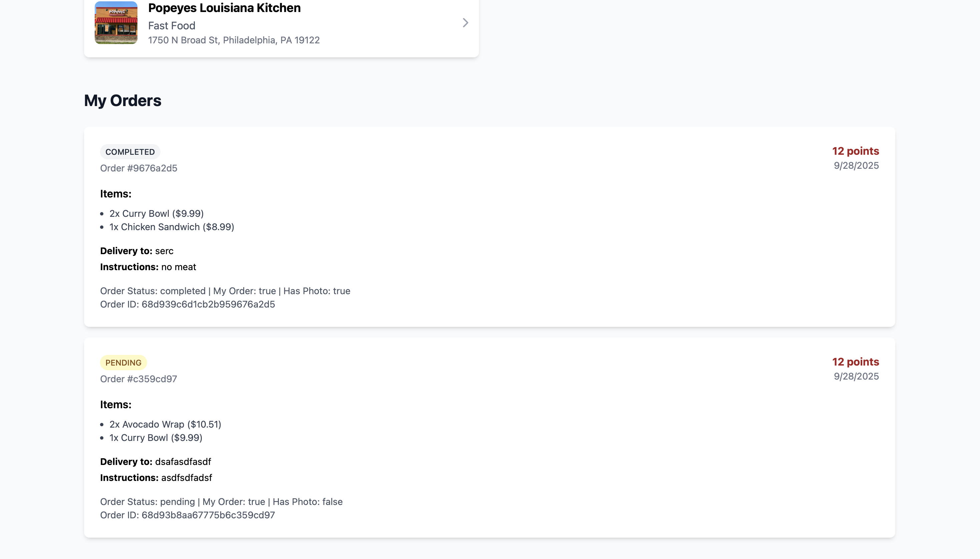
Task: Click the 'no meat' instructions text
Action: [x=178, y=267]
